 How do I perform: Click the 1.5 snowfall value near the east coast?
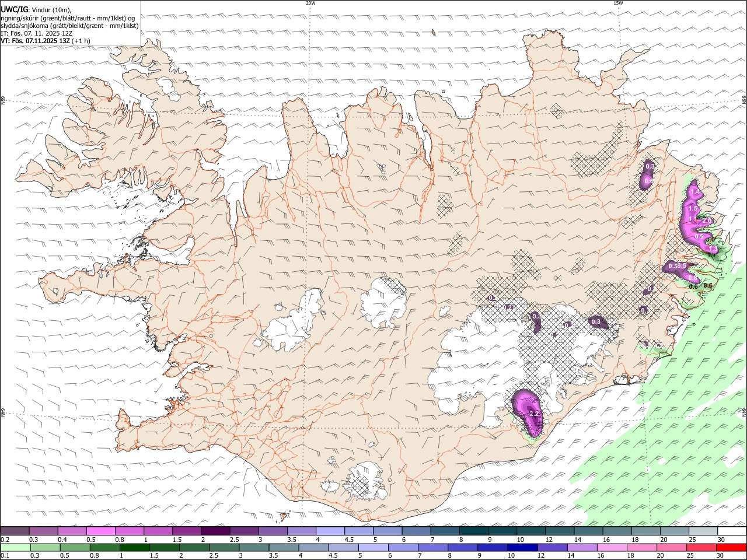click(693, 208)
